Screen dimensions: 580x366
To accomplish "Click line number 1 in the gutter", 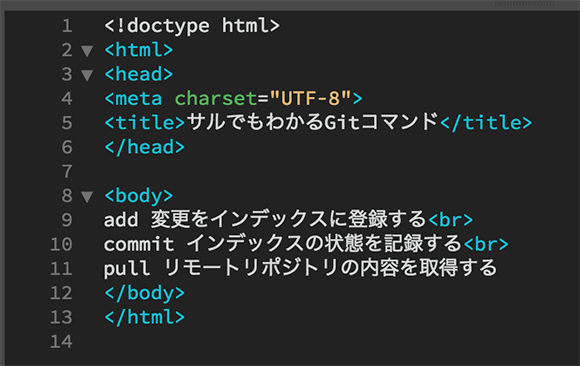I will click(x=67, y=26).
